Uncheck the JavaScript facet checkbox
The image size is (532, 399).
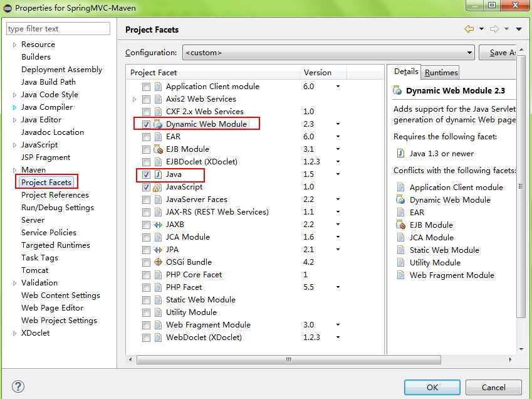(146, 187)
